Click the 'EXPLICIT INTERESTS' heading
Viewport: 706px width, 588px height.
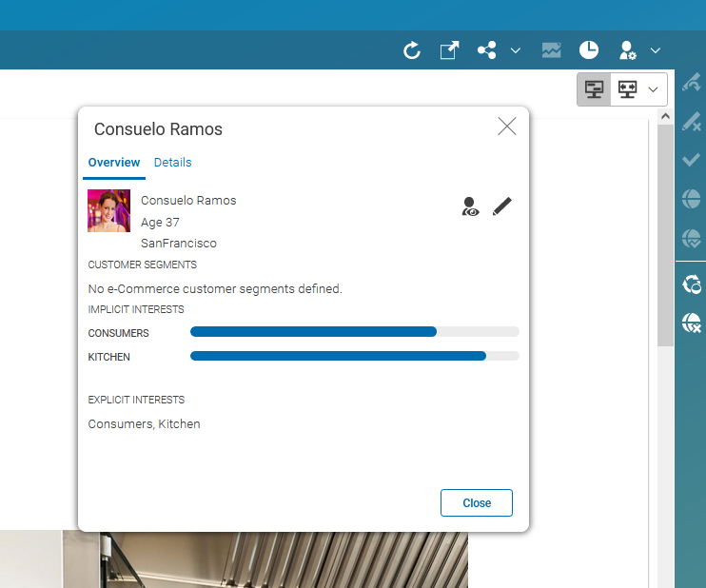coord(136,400)
